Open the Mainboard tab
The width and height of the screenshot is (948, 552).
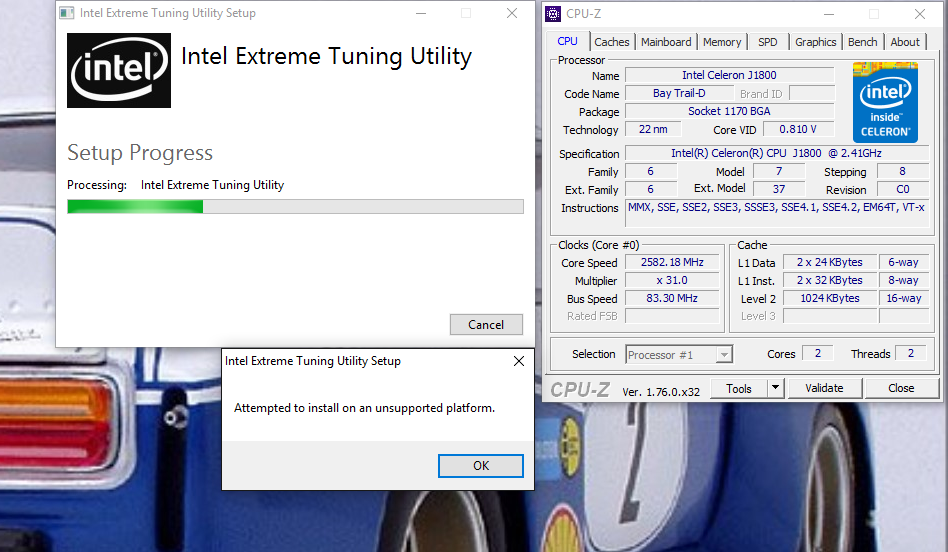666,42
